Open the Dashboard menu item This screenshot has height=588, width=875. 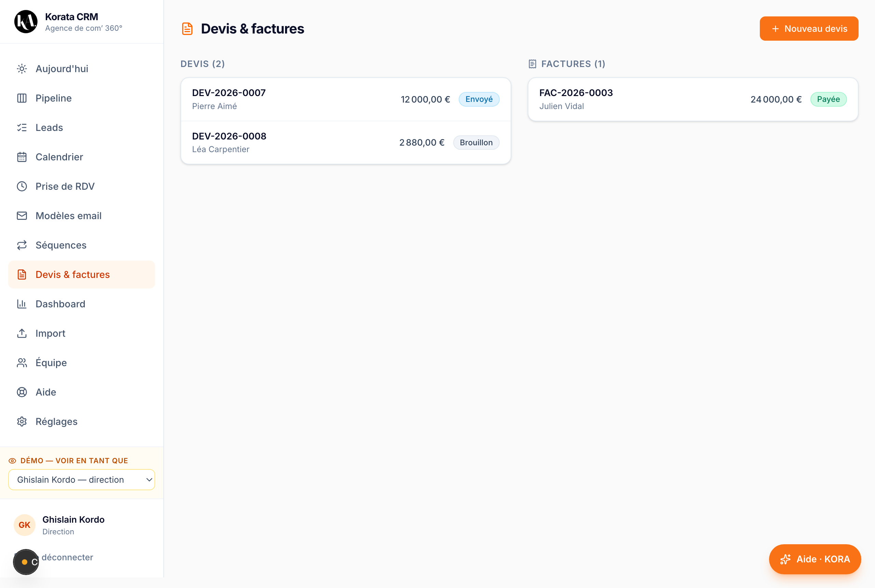(81, 304)
